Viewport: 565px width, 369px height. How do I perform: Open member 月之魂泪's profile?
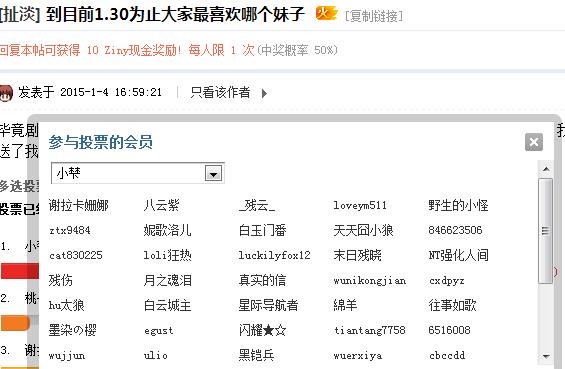pyautogui.click(x=168, y=280)
